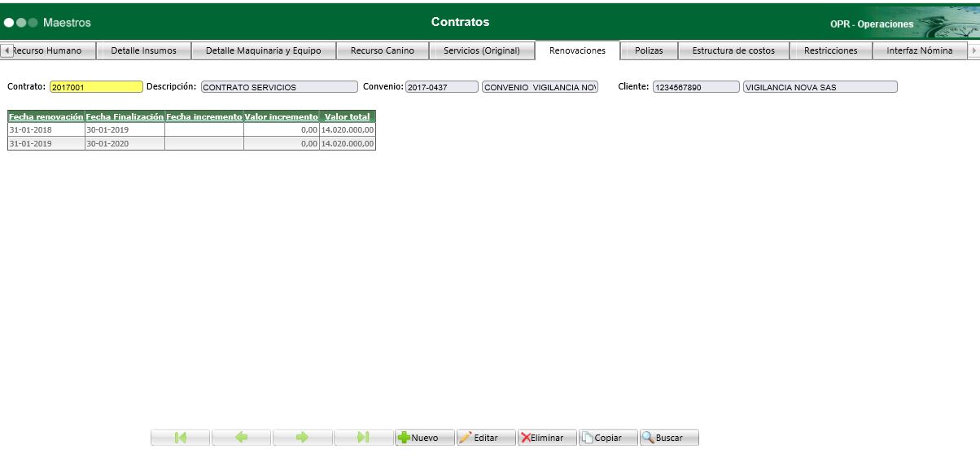Screen dimensions: 980x476
Task: Open Detalle Maquinaria y Equipo tab
Action: click(x=263, y=50)
